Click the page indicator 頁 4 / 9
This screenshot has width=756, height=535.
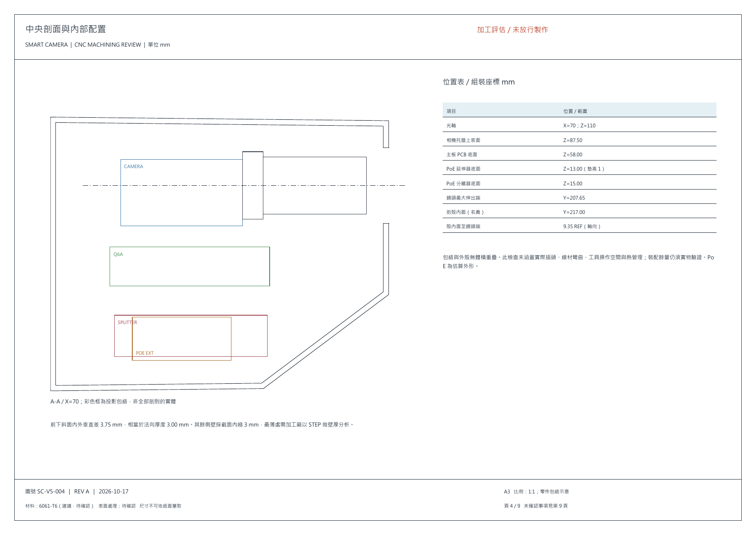512,506
